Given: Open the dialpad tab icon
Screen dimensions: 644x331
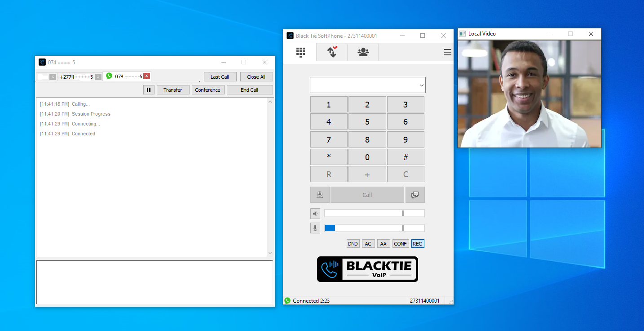Looking at the screenshot, I should (x=300, y=52).
